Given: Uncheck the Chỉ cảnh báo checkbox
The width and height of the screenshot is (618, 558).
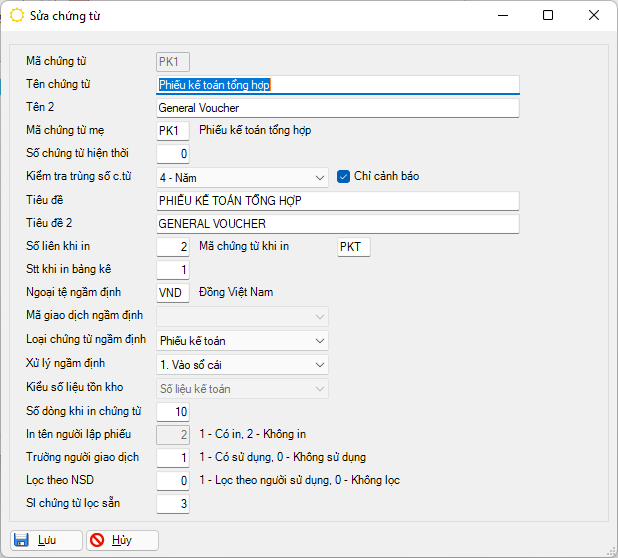Looking at the screenshot, I should point(343,177).
